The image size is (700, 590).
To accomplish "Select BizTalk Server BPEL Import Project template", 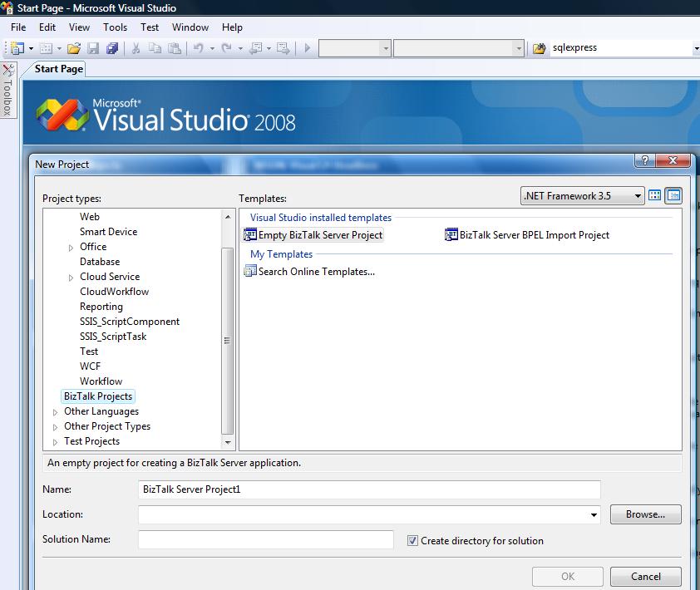I will point(527,234).
